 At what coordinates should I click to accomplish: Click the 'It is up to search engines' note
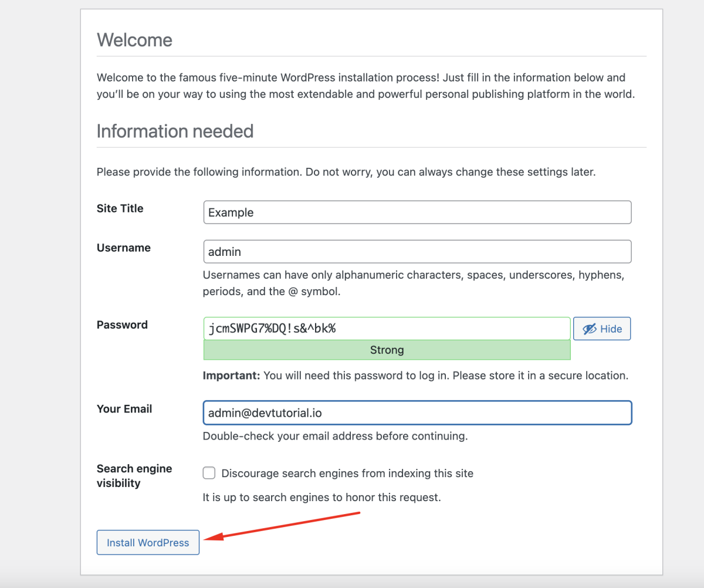click(321, 498)
